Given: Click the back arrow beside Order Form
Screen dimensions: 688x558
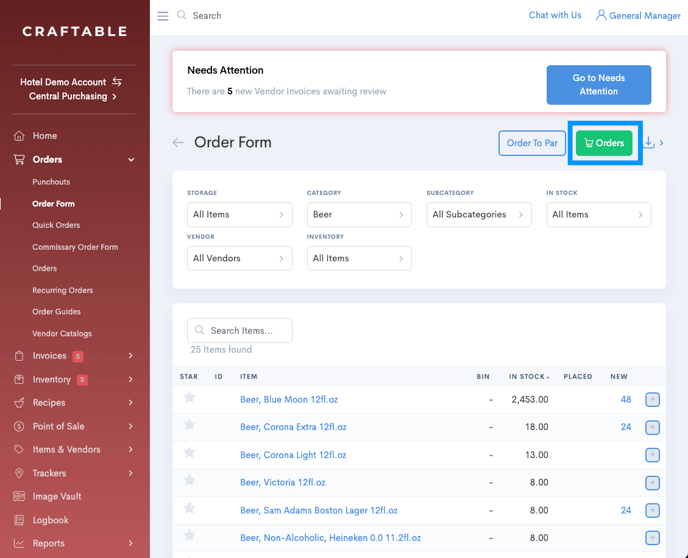Looking at the screenshot, I should [x=178, y=143].
